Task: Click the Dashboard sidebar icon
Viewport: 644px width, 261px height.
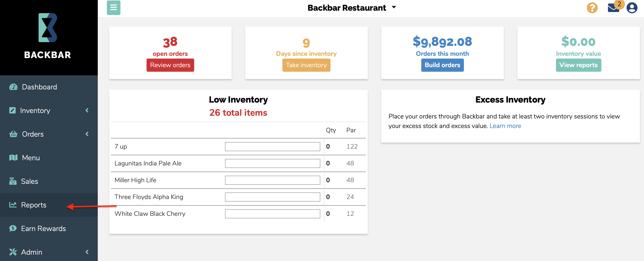Action: 13,87
